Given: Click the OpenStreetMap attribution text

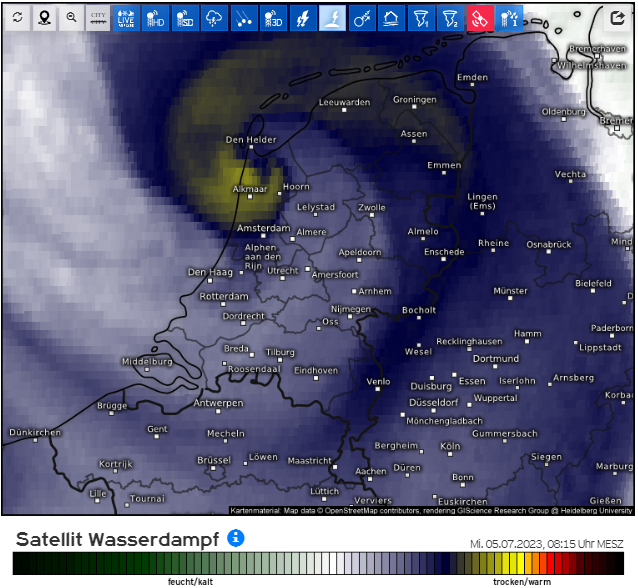Looking at the screenshot, I should point(430,510).
